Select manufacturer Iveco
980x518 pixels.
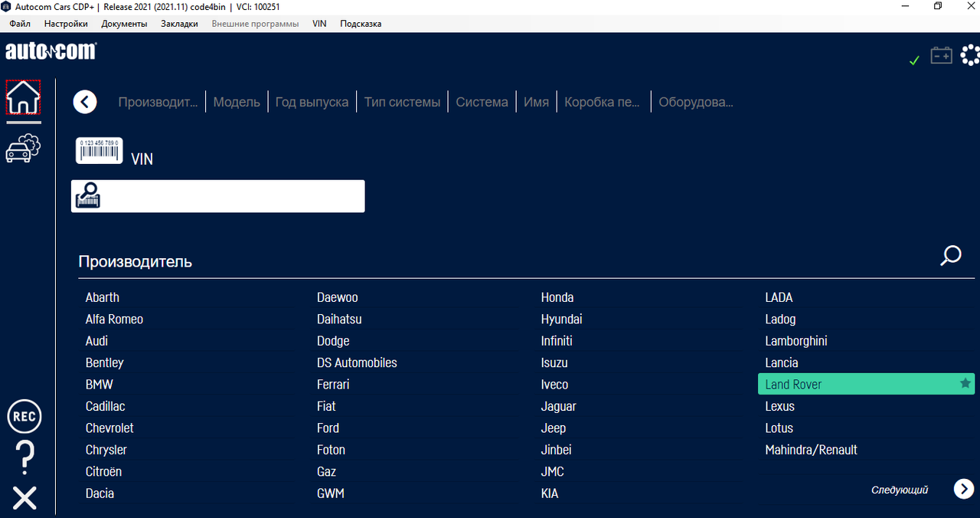coord(554,385)
